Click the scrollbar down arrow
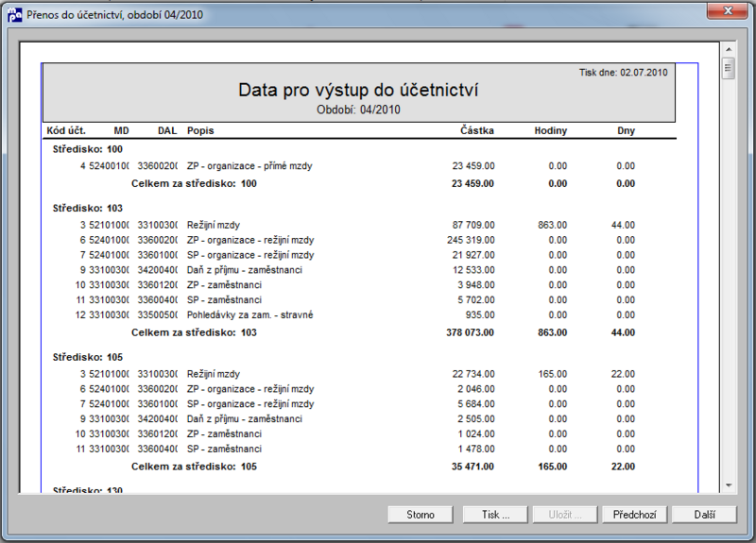This screenshot has width=756, height=543. pyautogui.click(x=729, y=485)
